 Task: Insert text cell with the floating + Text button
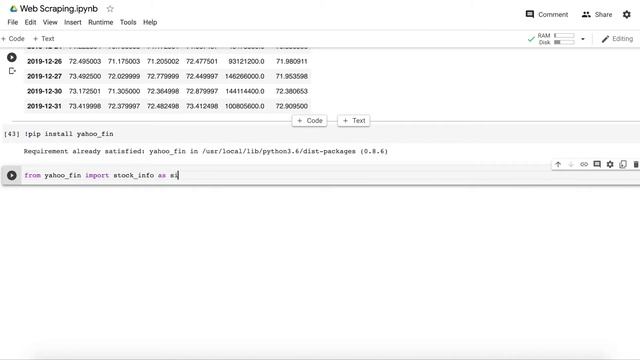pyautogui.click(x=354, y=120)
